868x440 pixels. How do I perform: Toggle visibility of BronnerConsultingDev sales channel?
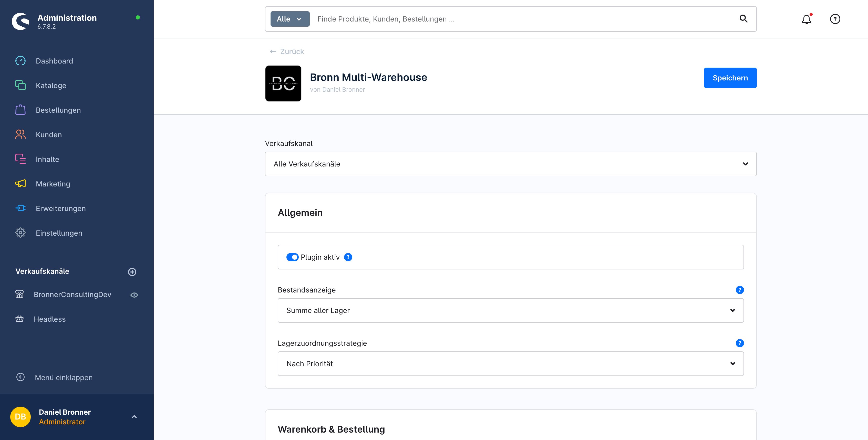click(x=134, y=295)
